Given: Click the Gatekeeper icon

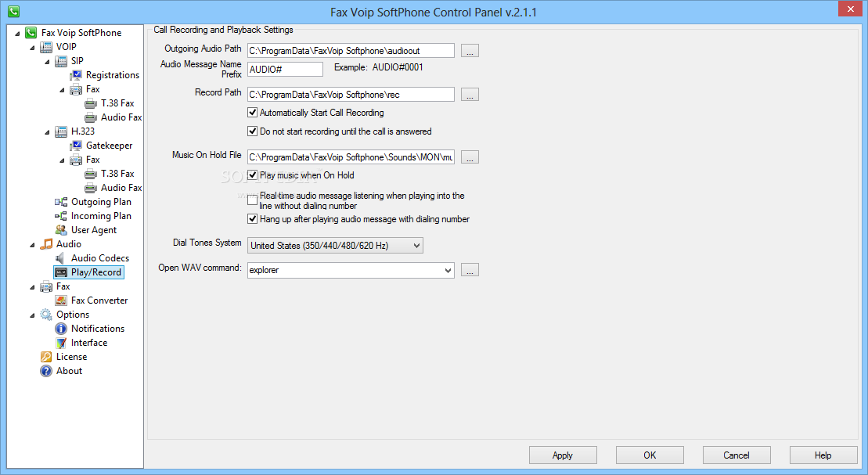Looking at the screenshot, I should [x=76, y=146].
